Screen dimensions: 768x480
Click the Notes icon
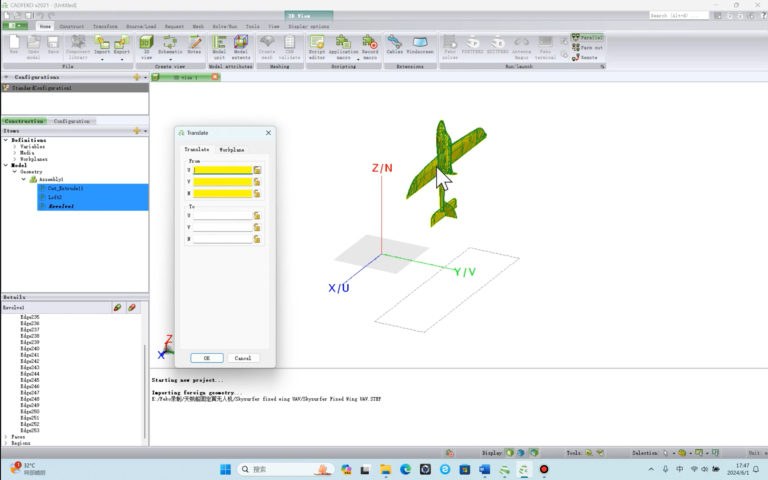194,45
